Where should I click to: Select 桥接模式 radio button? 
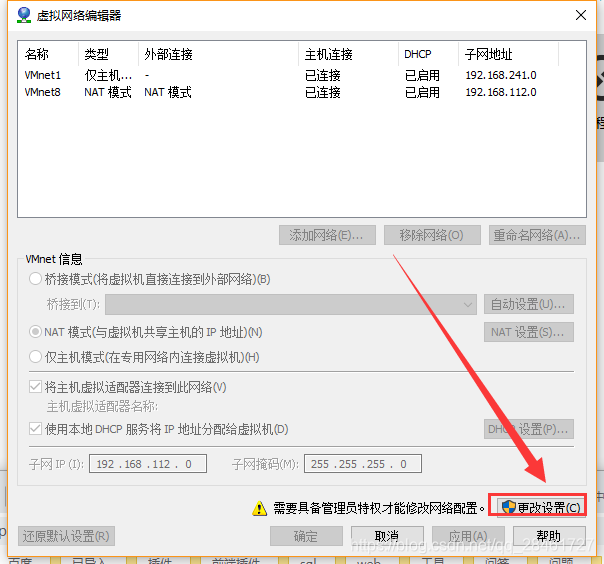click(35, 279)
